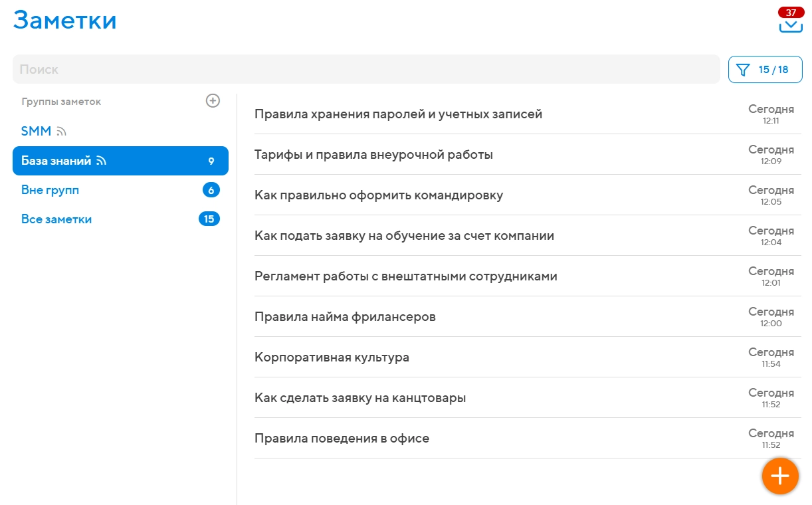The height and width of the screenshot is (505, 812).
Task: Click the 12:05 timestamp of the командировку note
Action: coord(771,202)
